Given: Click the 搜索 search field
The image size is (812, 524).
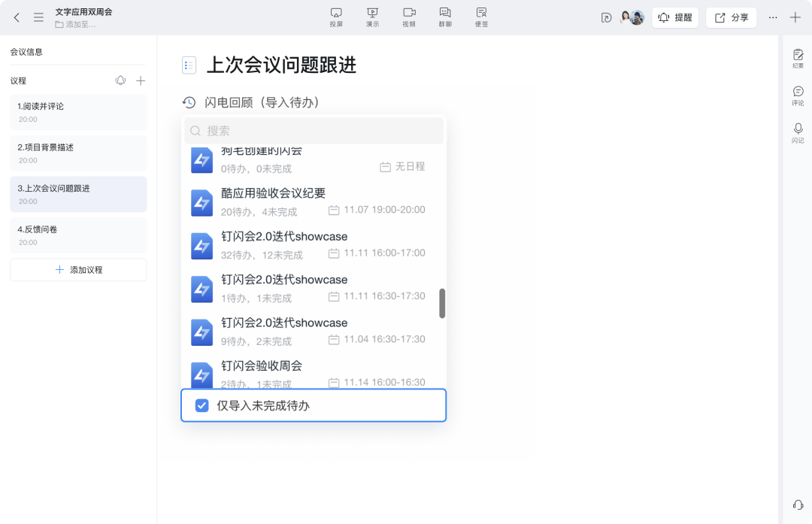Looking at the screenshot, I should 314,131.
